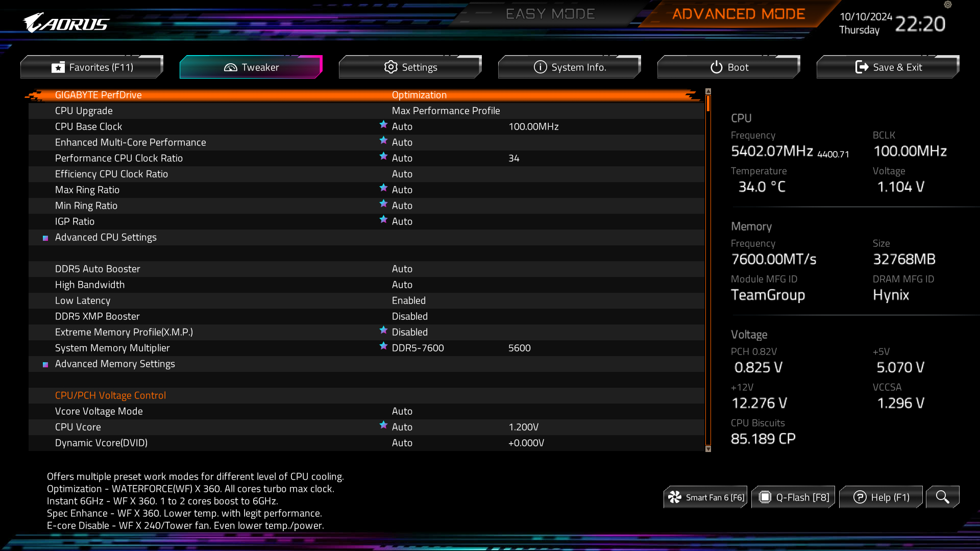Open Save & Exit menu

(888, 67)
